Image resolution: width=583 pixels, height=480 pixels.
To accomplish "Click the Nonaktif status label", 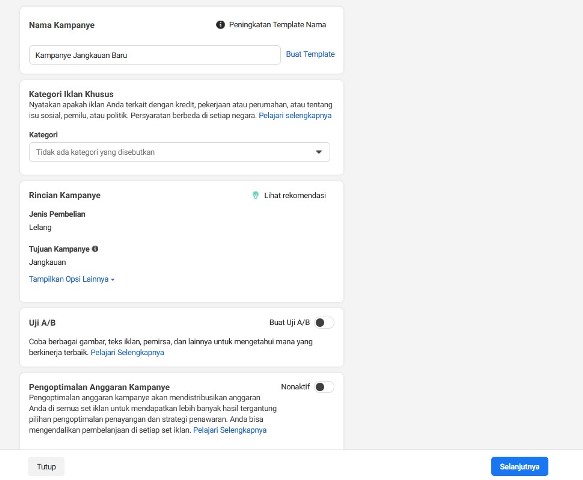I will (x=295, y=387).
